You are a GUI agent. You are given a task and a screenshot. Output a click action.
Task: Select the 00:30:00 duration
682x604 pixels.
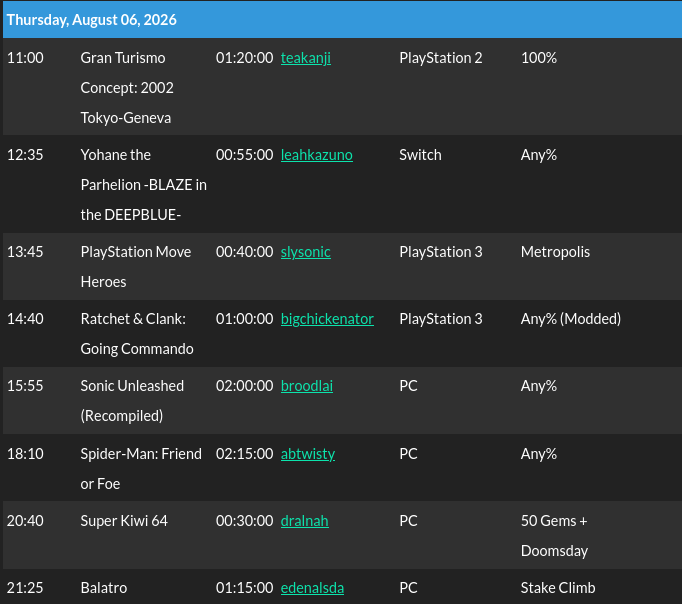point(244,521)
